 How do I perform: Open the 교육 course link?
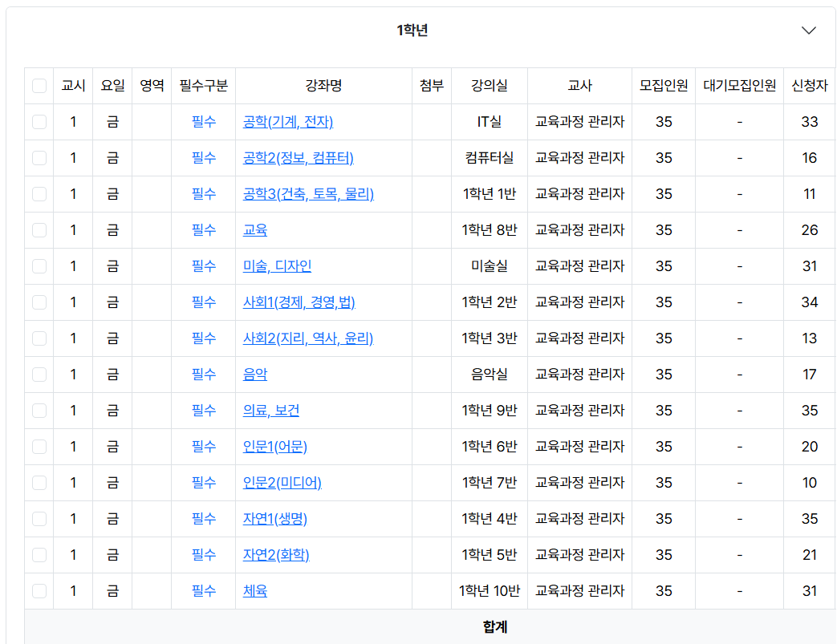tap(254, 230)
